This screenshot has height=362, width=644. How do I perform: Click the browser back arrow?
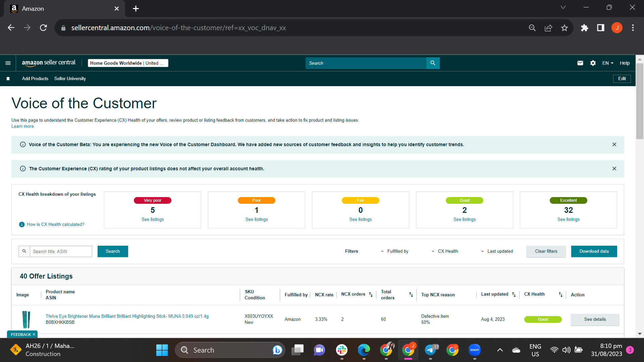coord(11,28)
